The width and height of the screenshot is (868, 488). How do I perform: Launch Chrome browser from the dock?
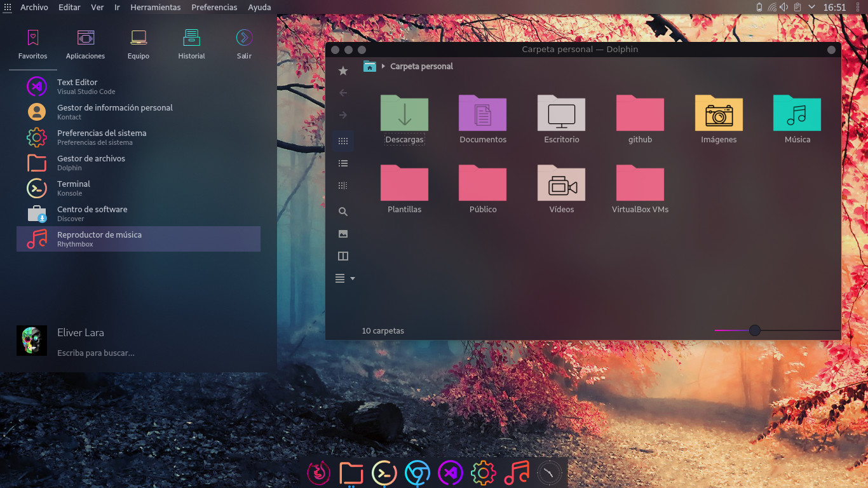417,473
